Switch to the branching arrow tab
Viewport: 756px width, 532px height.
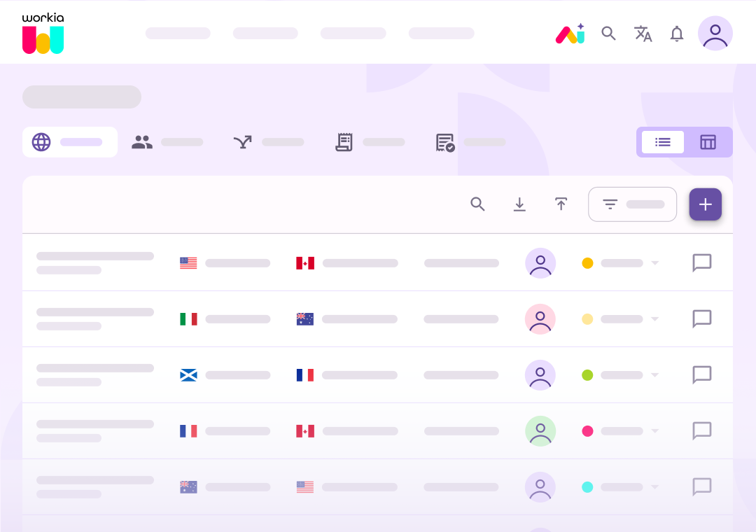coord(268,142)
